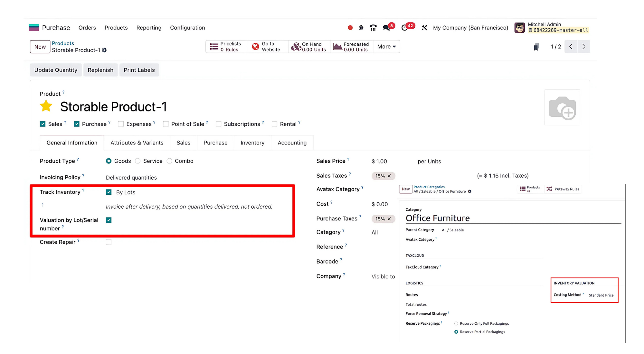Click the gear icon beside Storable Product-1
The height and width of the screenshot is (354, 644).
coord(104,50)
